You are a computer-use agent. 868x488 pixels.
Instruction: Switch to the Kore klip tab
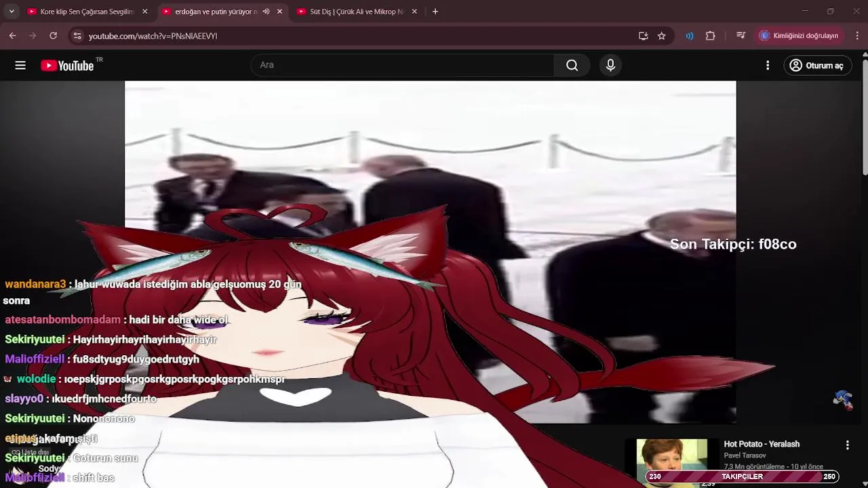point(88,12)
